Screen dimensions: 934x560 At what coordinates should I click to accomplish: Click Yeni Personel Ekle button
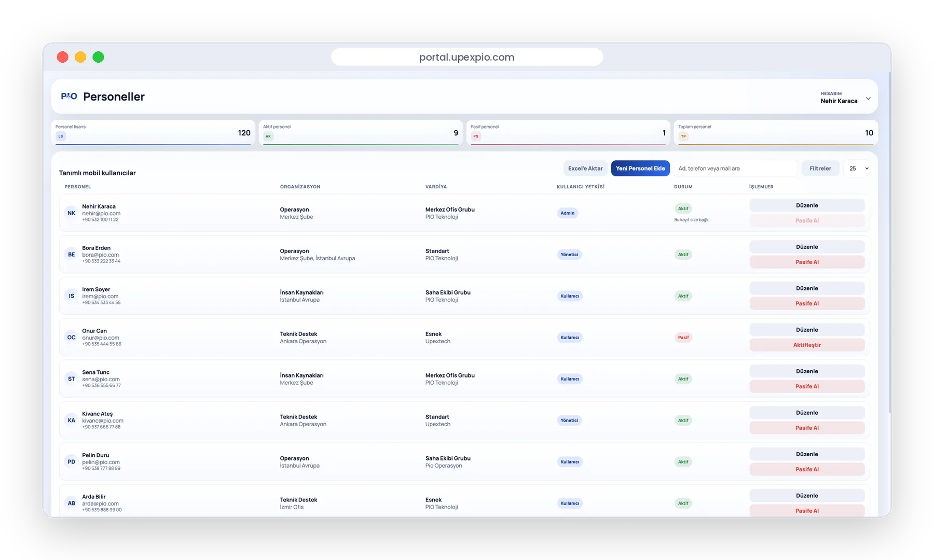click(x=640, y=169)
